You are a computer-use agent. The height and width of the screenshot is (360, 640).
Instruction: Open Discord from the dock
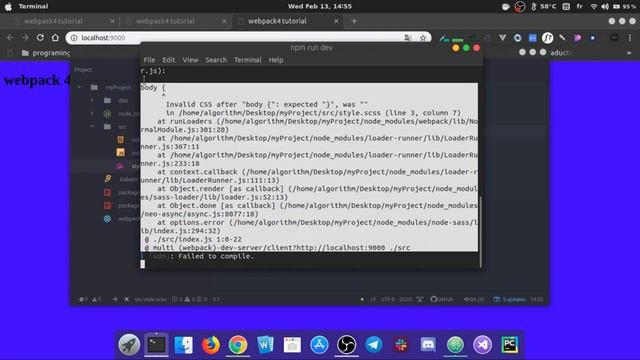pyautogui.click(x=428, y=345)
